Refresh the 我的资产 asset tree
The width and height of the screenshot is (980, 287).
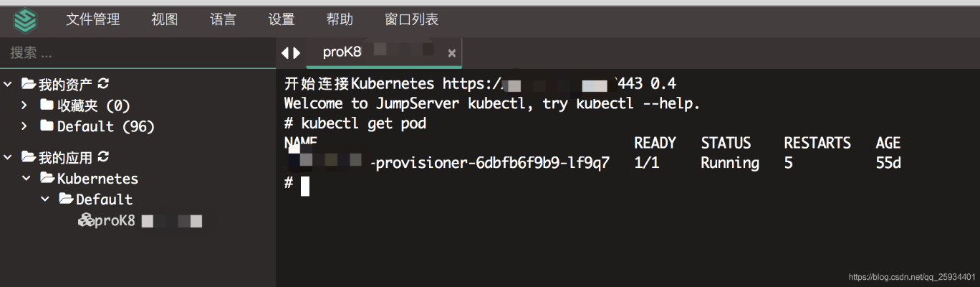coord(103,85)
